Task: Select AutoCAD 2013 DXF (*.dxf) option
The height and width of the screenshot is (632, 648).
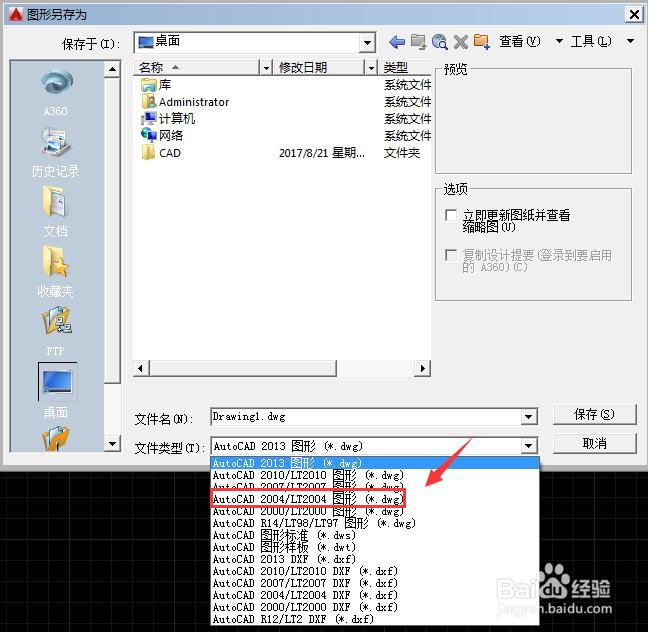Action: [375, 559]
